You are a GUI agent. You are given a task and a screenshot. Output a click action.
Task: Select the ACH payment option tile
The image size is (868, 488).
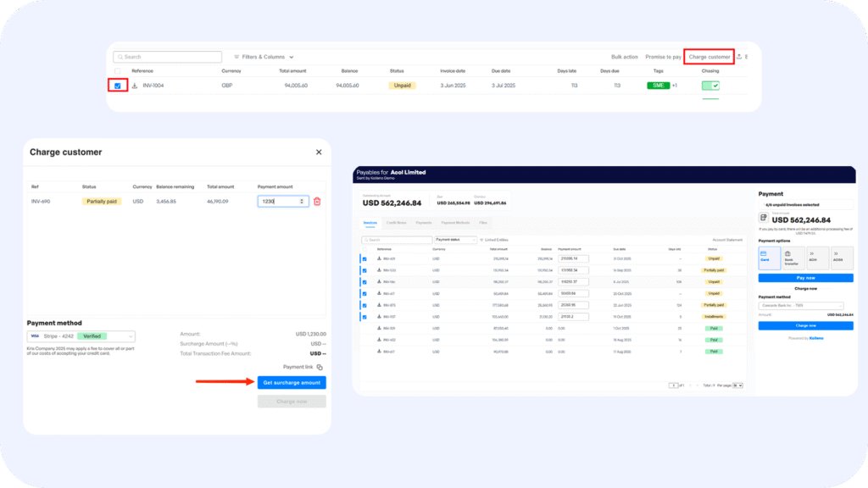(817, 258)
